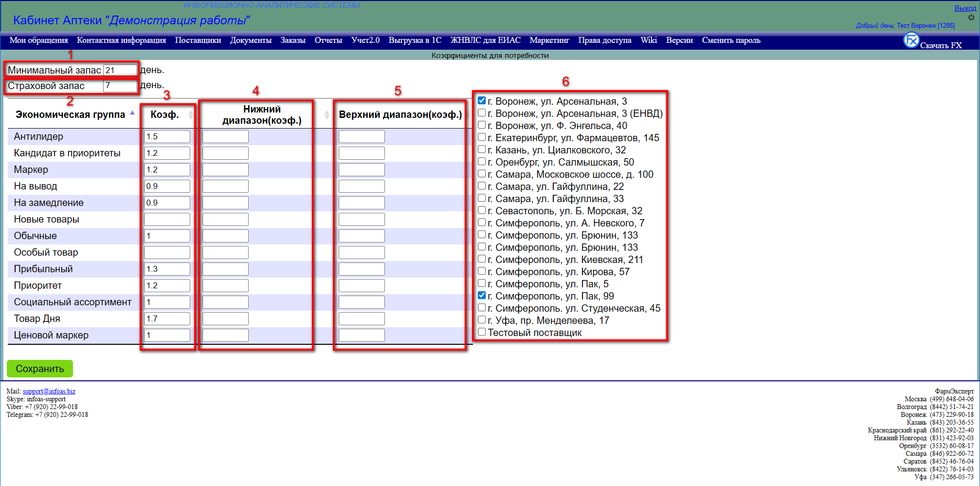Select the Коэф. field for Антилидер
Image resolution: width=980 pixels, height=486 pixels.
pos(167,137)
